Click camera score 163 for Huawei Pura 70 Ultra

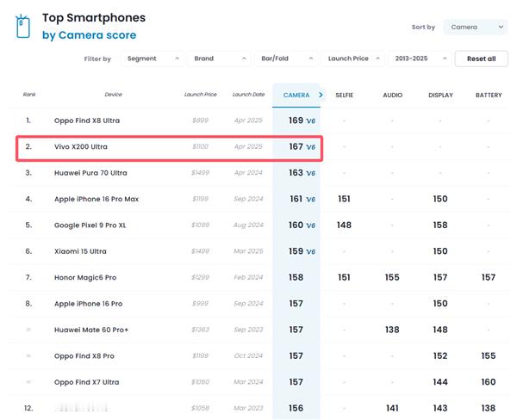[x=296, y=173]
